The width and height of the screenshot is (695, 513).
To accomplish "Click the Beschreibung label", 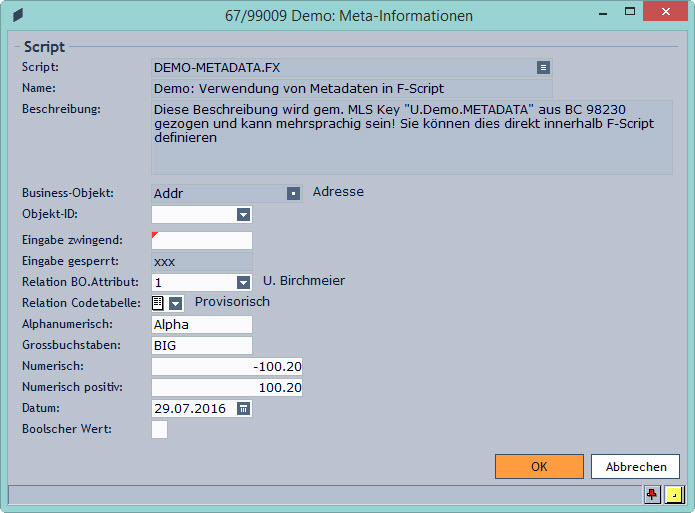I will pyautogui.click(x=61, y=109).
